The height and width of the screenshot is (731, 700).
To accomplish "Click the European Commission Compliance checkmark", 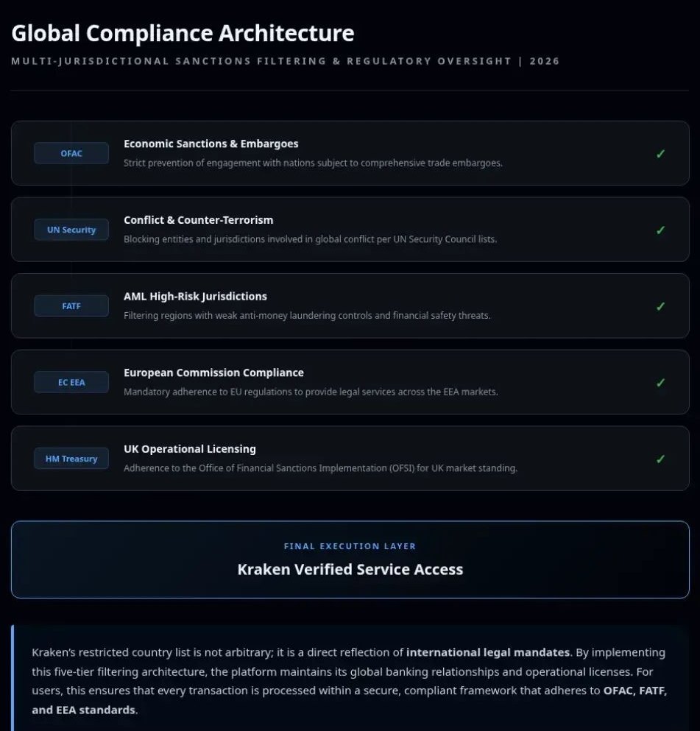I will 660,383.
